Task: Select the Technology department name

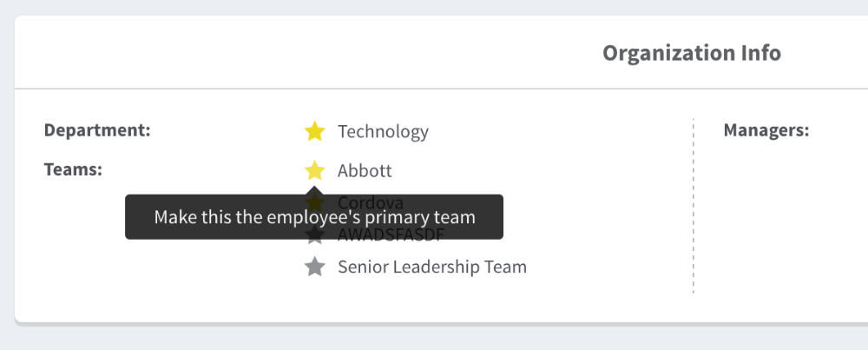Action: 383,131
